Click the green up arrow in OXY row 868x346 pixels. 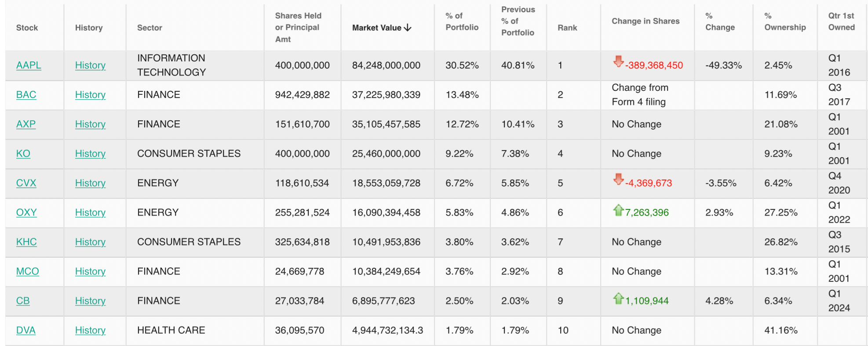tap(618, 210)
